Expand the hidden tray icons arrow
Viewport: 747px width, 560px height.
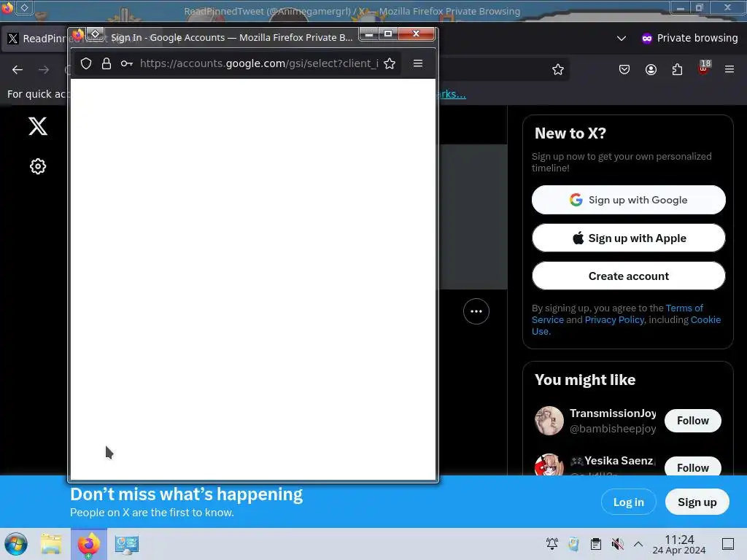[x=638, y=544]
